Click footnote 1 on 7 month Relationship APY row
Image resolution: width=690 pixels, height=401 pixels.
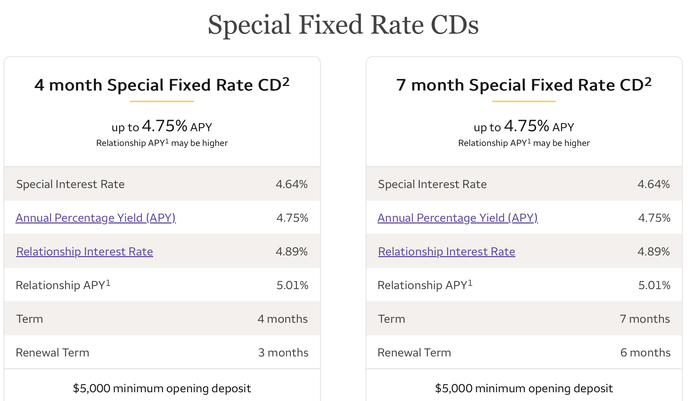[x=470, y=283]
